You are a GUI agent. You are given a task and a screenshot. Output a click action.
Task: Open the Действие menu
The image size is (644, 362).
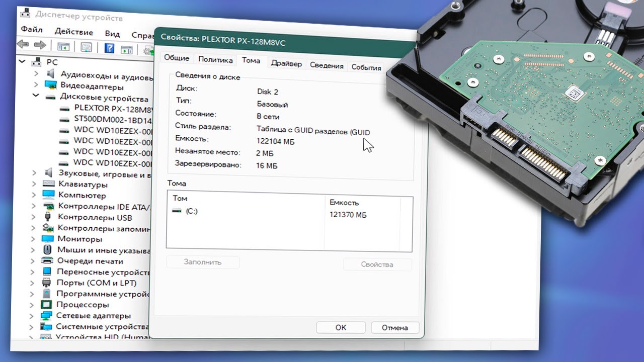tap(73, 31)
